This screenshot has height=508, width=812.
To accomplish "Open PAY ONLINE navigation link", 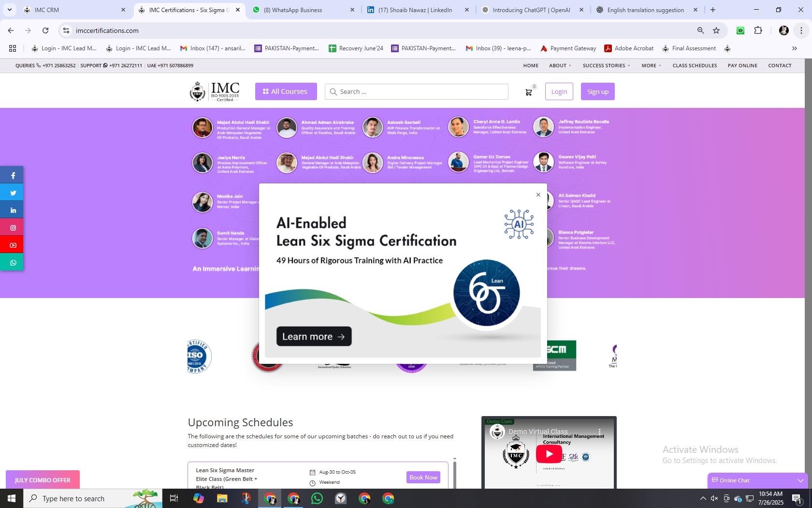I will point(742,66).
